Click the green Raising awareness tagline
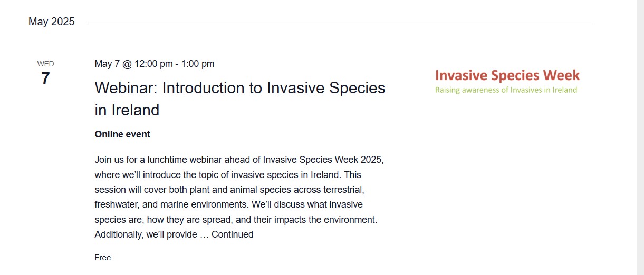 [x=506, y=90]
